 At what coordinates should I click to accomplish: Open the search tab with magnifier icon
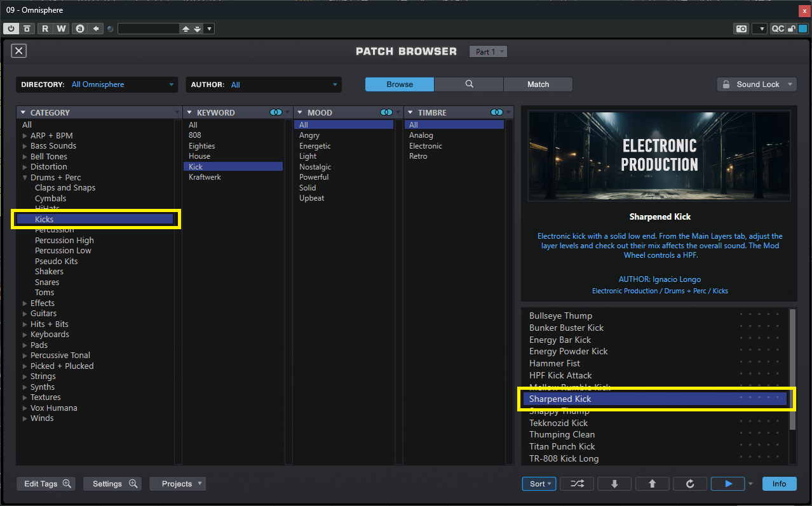[x=469, y=84]
